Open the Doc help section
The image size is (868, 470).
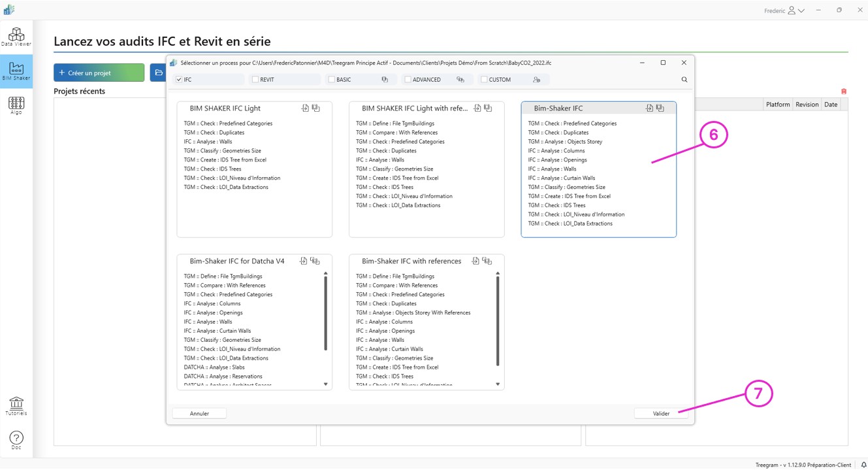[16, 439]
